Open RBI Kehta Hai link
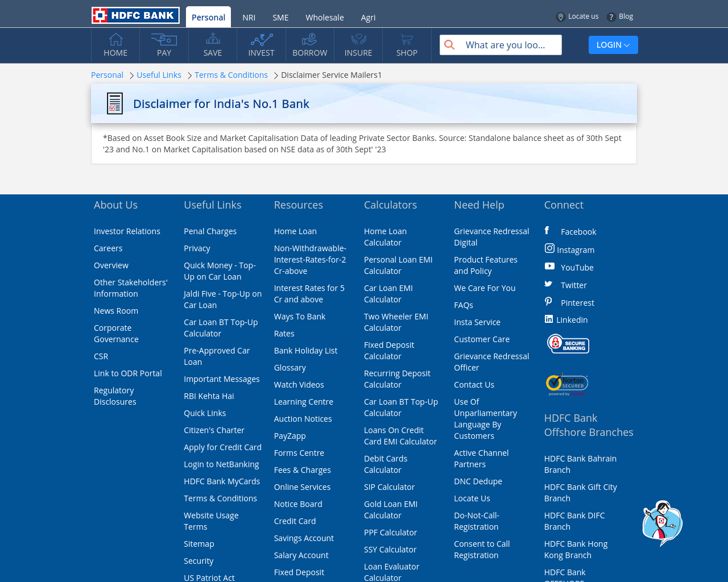This screenshot has height=582, width=728. click(209, 396)
